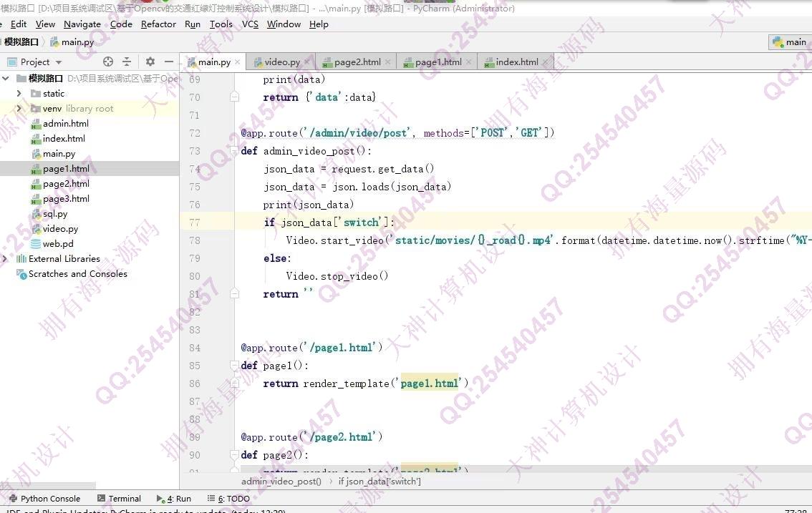The image size is (812, 513).
Task: Select index.html in the project tree
Action: tap(64, 138)
